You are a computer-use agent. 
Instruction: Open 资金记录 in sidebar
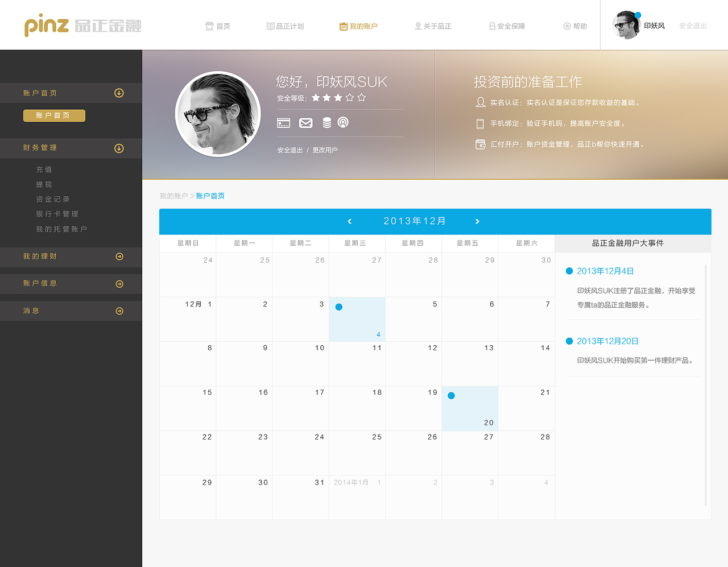coord(53,199)
